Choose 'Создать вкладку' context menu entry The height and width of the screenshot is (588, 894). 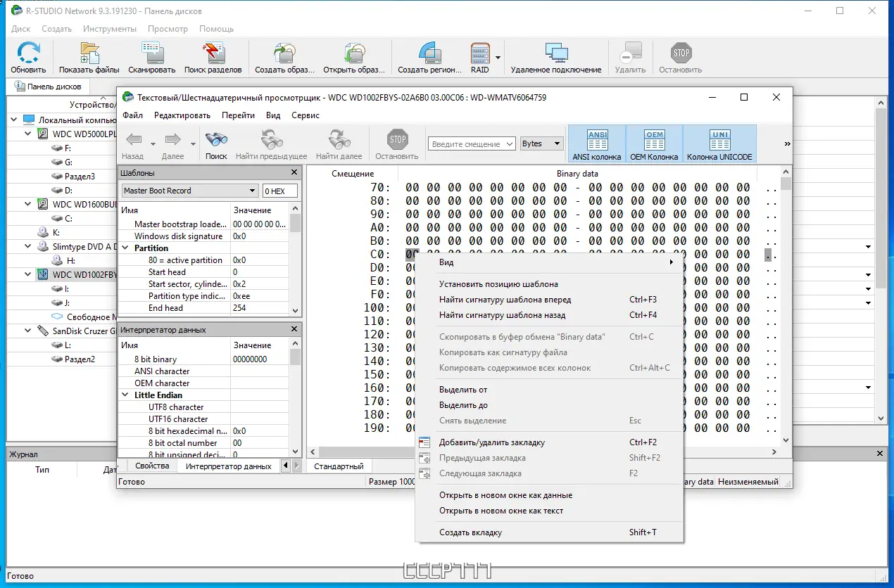[x=470, y=532]
